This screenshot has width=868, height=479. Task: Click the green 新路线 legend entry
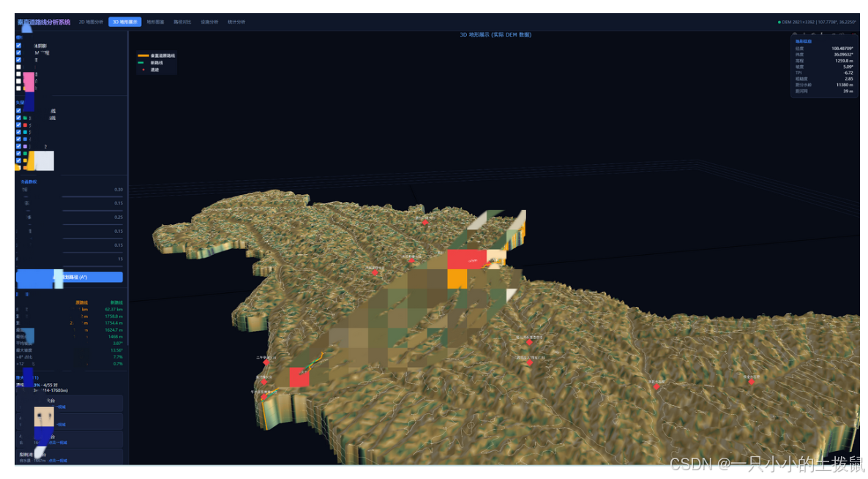(x=151, y=63)
